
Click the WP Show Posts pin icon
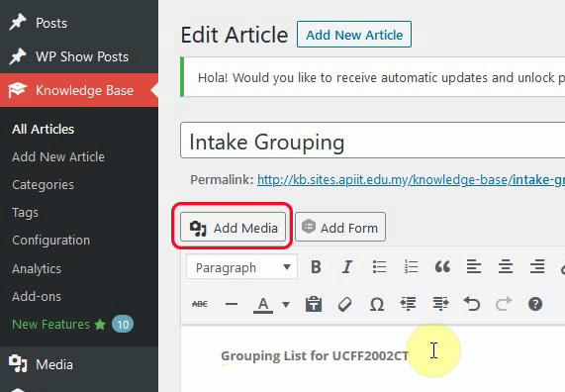point(18,56)
